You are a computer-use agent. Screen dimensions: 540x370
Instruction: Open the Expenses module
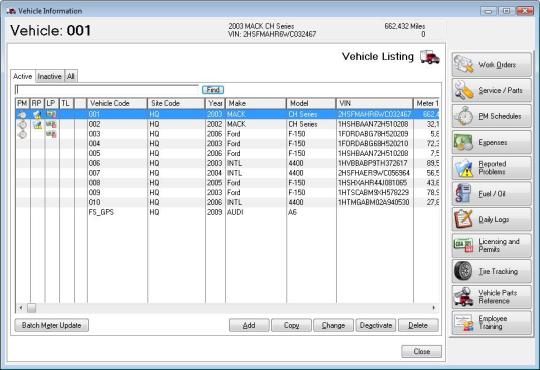click(x=491, y=142)
